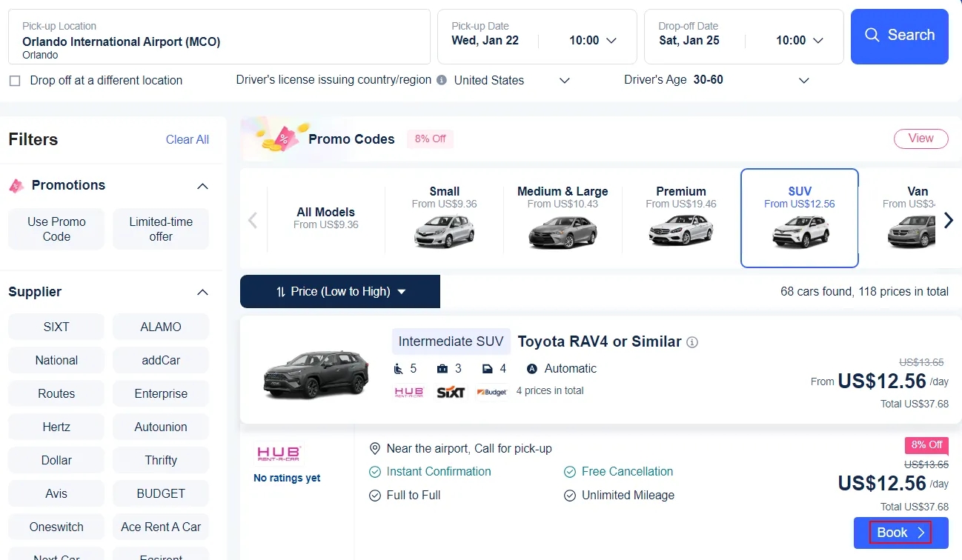Click the right arrow to scroll vehicle categories
The height and width of the screenshot is (560, 962).
point(949,219)
